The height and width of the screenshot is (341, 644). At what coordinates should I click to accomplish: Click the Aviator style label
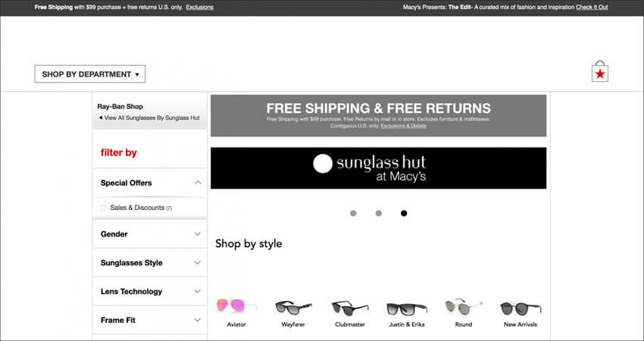[236, 324]
